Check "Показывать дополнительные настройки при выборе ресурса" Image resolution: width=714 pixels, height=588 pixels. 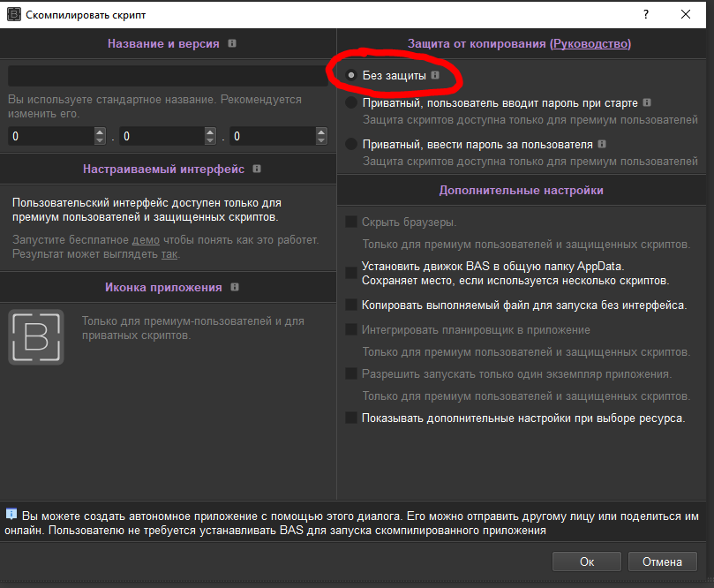pos(349,418)
